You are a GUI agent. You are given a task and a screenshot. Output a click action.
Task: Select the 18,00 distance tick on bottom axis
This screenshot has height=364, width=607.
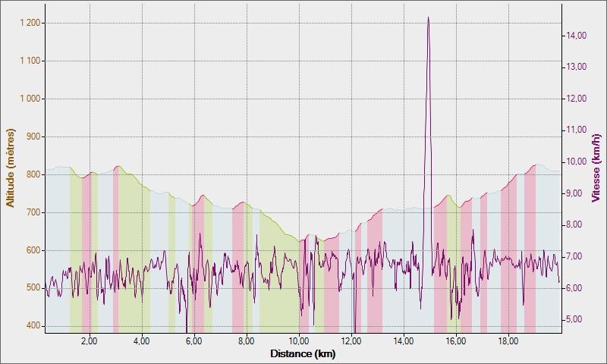[508, 341]
